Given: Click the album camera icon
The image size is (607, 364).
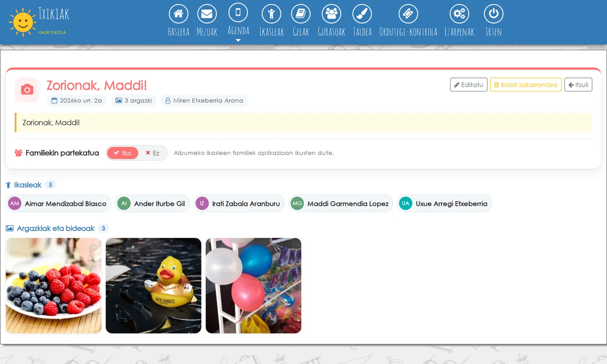Looking at the screenshot, I should pos(27,90).
